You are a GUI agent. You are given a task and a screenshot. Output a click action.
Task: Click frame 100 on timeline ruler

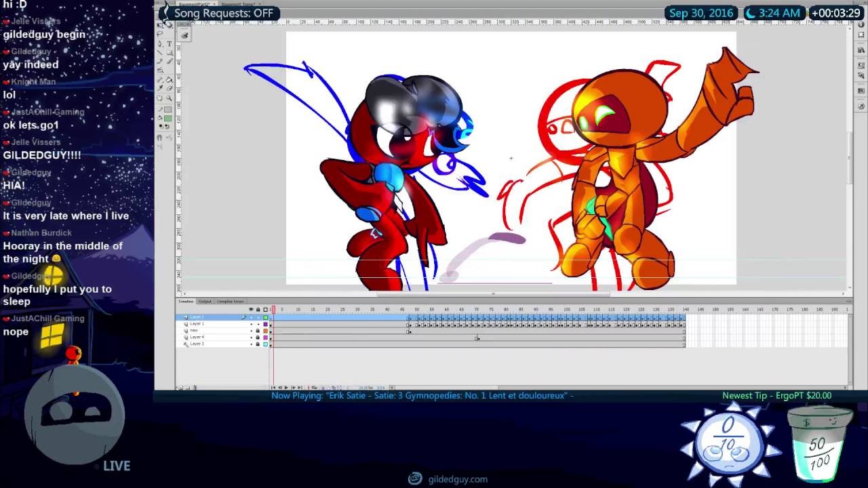567,310
